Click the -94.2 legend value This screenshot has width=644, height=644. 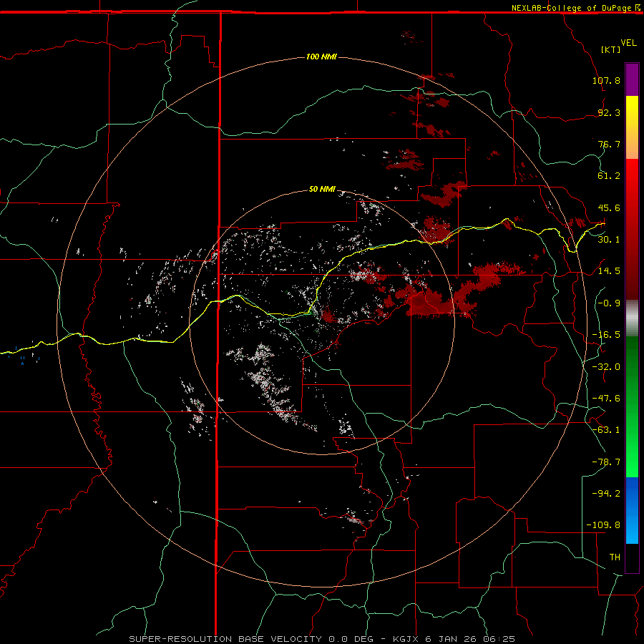pos(606,493)
